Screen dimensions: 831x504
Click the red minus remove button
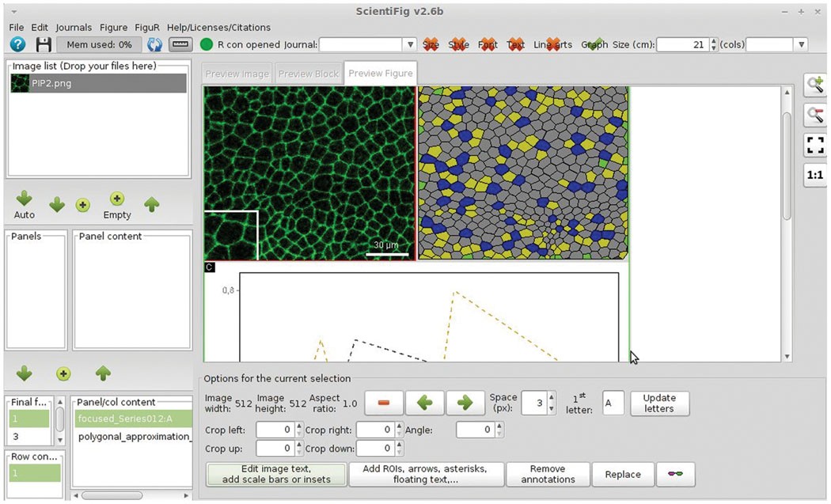pos(384,403)
